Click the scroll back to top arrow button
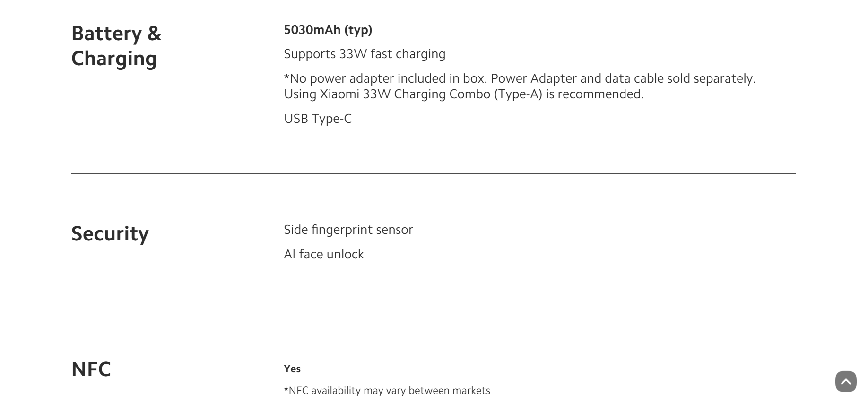The width and height of the screenshot is (868, 403). [846, 381]
